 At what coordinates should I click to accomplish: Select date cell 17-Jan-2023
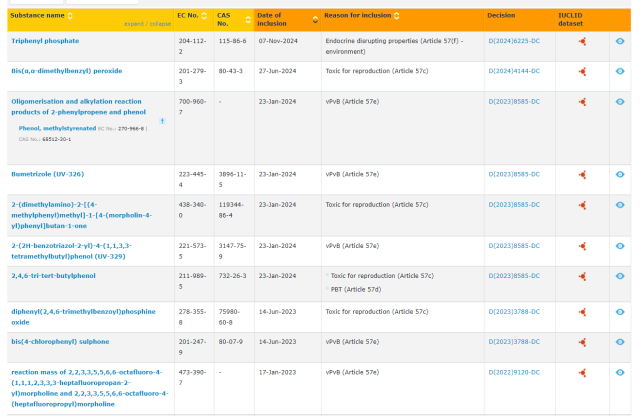click(x=277, y=372)
